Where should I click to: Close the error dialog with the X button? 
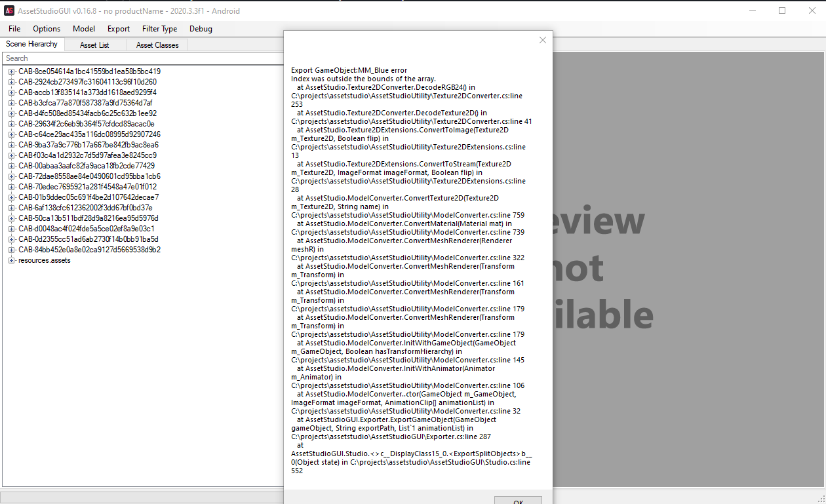[x=543, y=40]
